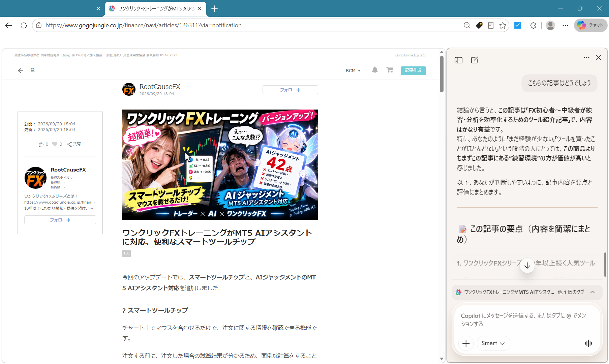Click the この記事の要点 heading in Copilot
The width and height of the screenshot is (609, 364).
(523, 234)
